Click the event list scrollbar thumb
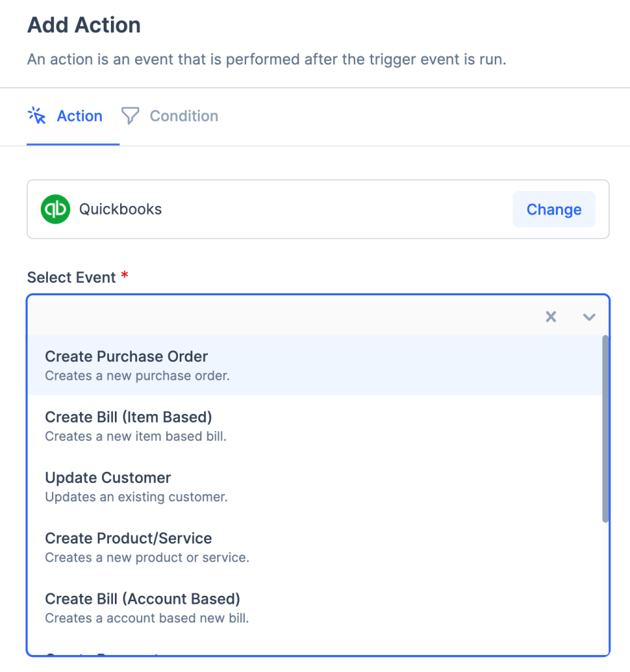Viewport: 630px width, 672px height. (x=605, y=430)
